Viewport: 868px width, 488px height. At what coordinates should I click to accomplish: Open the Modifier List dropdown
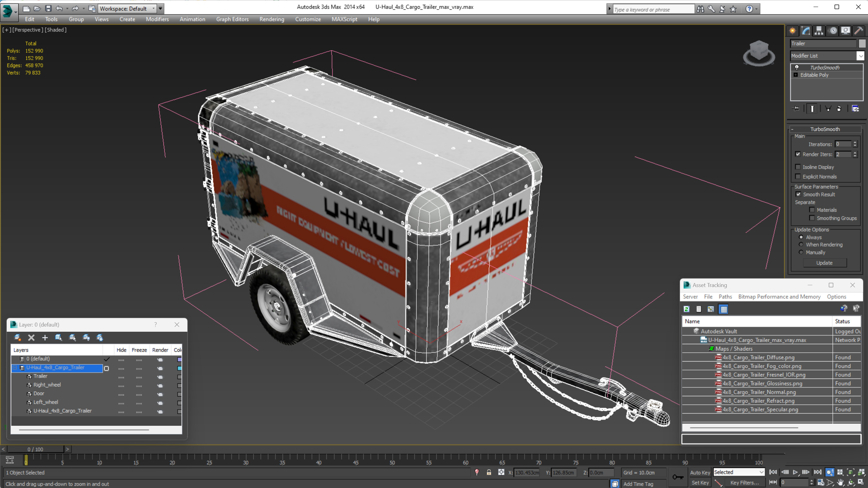coord(860,56)
